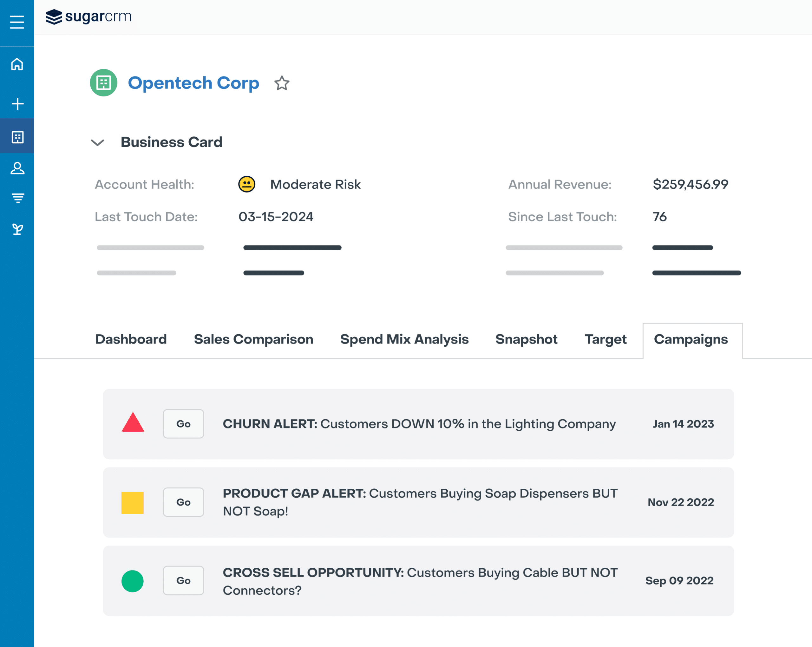Click the Opentech Corp account icon

(x=103, y=82)
